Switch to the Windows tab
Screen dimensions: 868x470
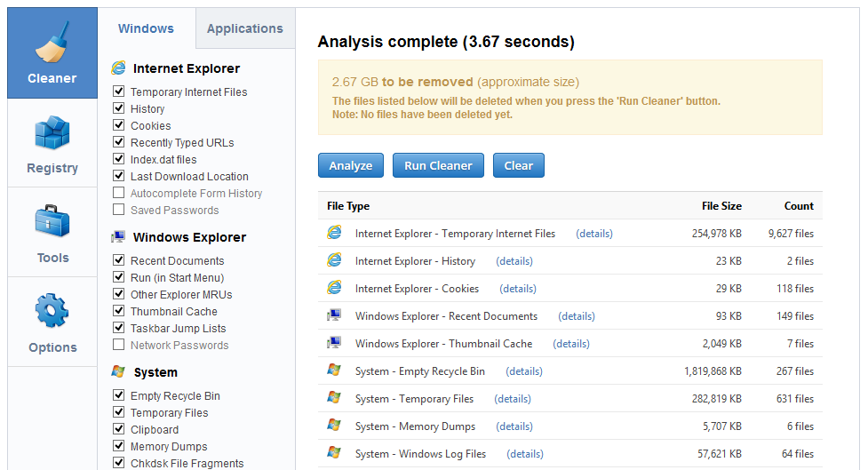point(146,28)
